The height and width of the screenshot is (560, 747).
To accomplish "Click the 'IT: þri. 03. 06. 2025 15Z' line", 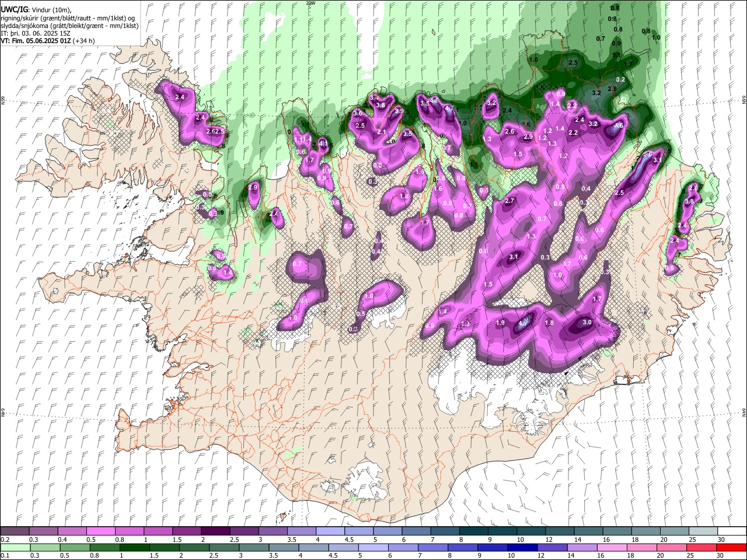I will coord(36,34).
